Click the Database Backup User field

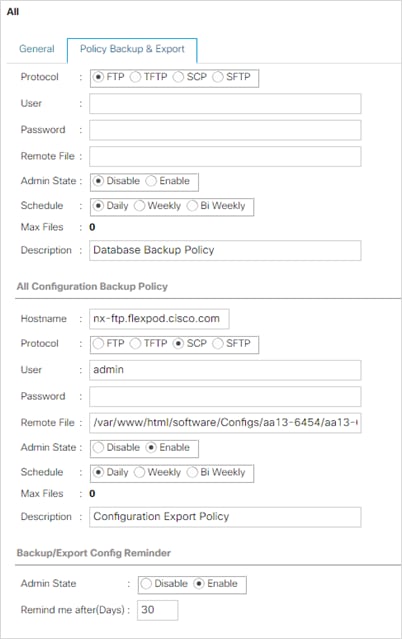click(x=225, y=104)
